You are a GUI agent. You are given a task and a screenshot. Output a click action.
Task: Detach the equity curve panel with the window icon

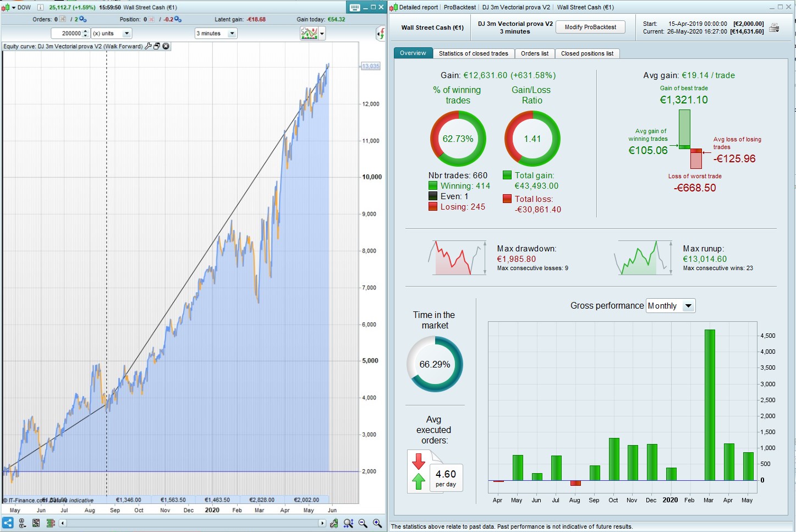(x=157, y=46)
